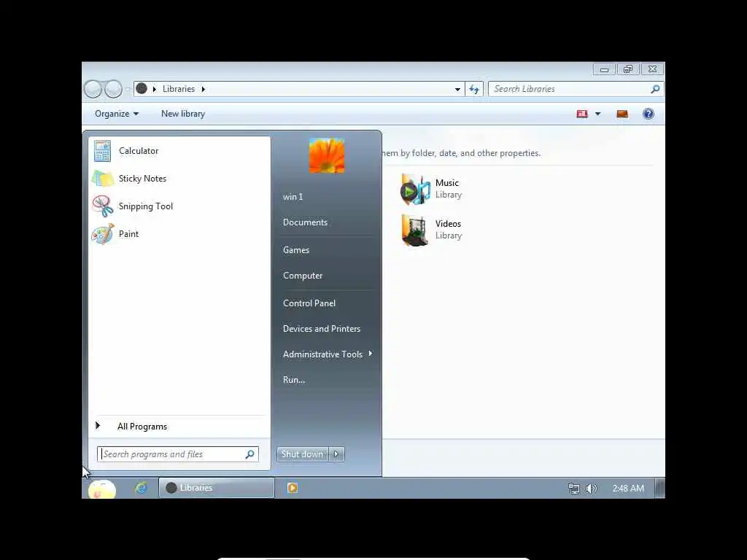Screen dimensions: 747x560
Task: Click the orange flower user picture
Action: [327, 156]
